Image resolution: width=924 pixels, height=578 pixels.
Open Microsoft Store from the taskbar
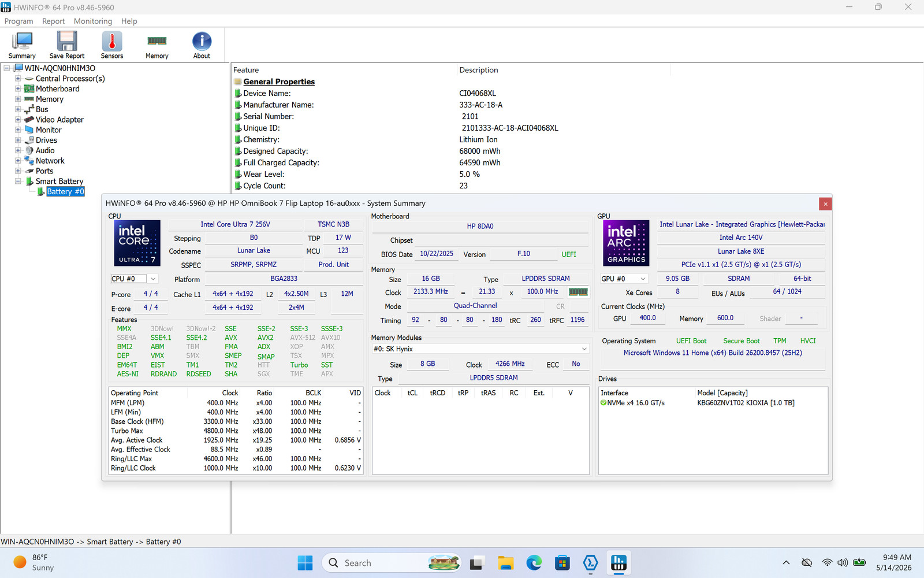(562, 563)
